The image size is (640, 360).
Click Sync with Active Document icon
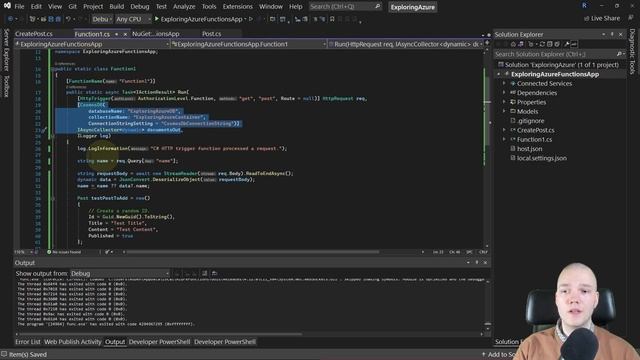tap(542, 44)
